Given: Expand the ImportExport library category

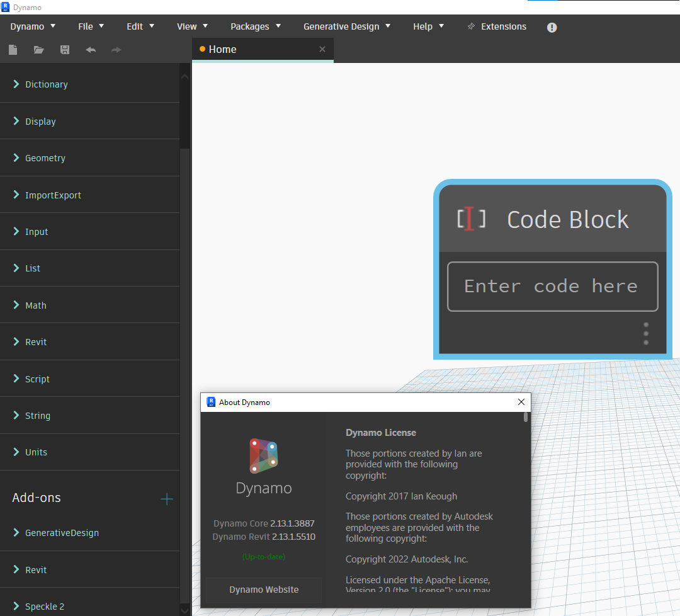Looking at the screenshot, I should 90,195.
